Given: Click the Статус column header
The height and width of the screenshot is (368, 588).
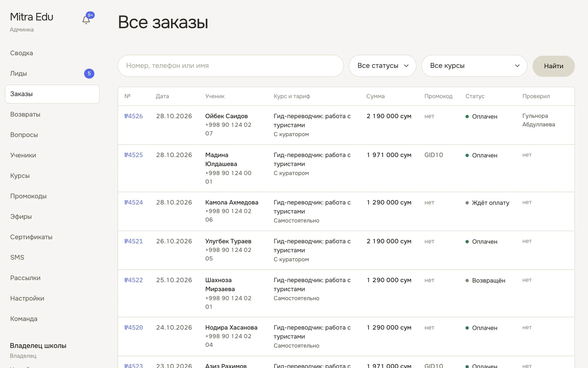Looking at the screenshot, I should click(475, 96).
